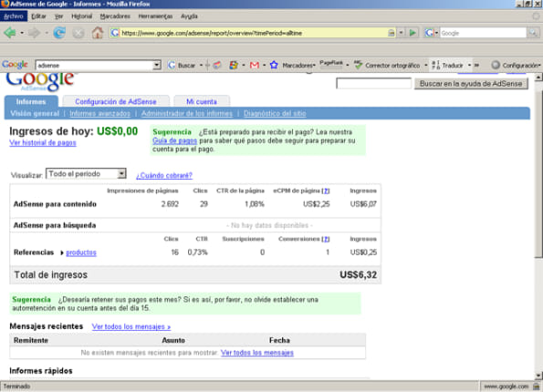Switch to the Informes tab
The image size is (543, 392).
pyautogui.click(x=31, y=102)
